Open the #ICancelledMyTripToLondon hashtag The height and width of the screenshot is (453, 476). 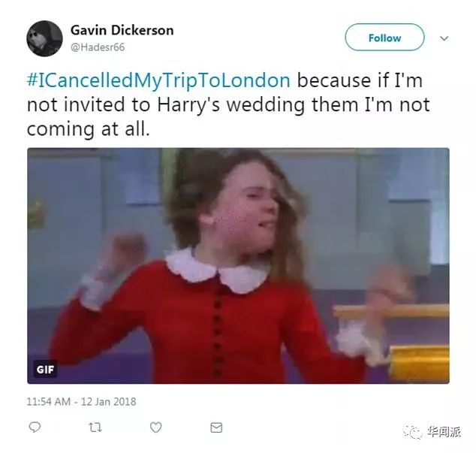[x=158, y=80]
